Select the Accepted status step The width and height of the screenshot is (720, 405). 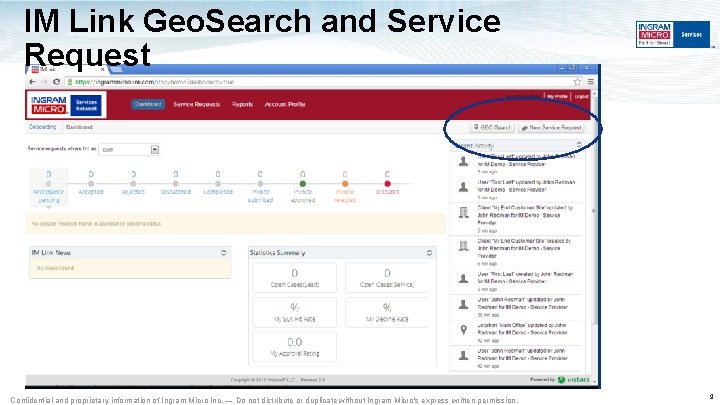pos(91,183)
